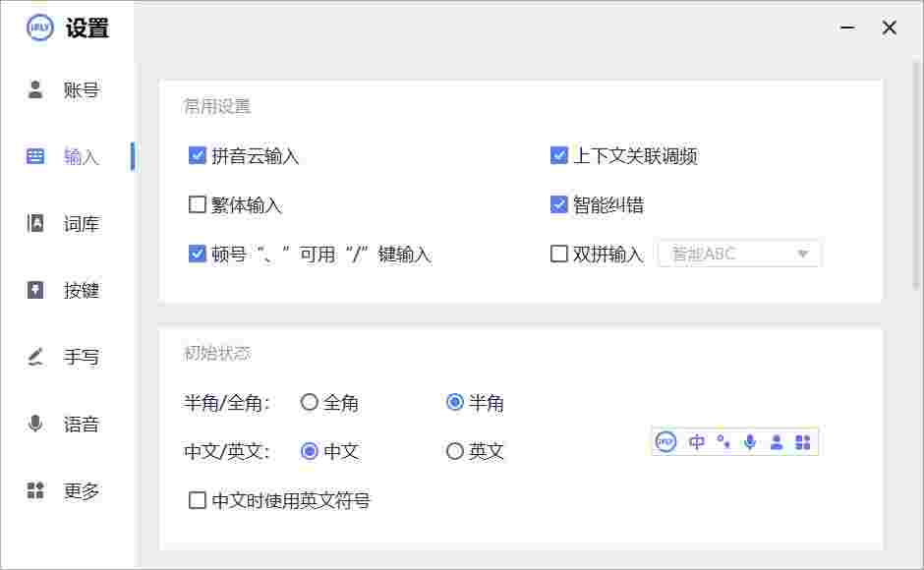Screen dimensions: 924x570
Task: Select 全角 full-width radio button
Action: click(311, 402)
